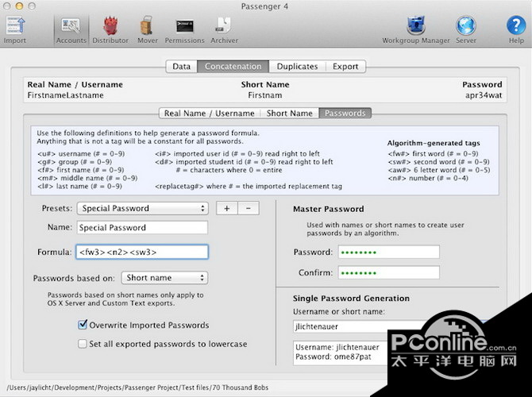Click the '<sw#> second word' tag definition
This screenshot has width=532, height=397.
(x=438, y=162)
